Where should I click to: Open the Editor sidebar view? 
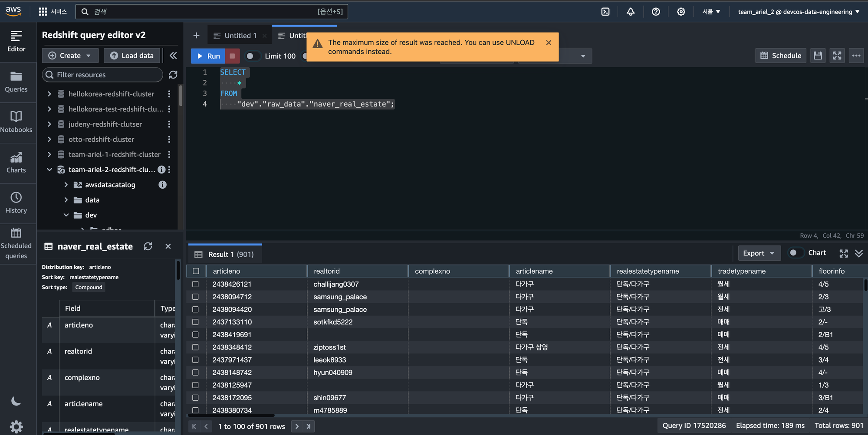(16, 42)
